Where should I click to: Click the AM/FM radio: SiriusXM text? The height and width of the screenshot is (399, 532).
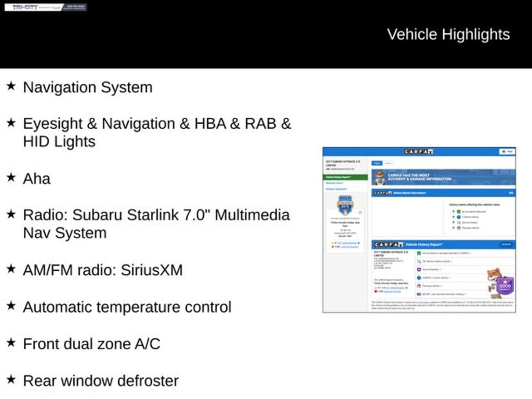102,270
